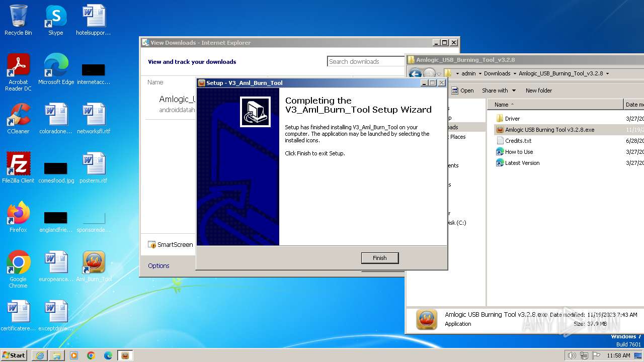644x362 pixels.
Task: Expand the Downloads breadcrumb dropdown arrow
Action: 515,73
